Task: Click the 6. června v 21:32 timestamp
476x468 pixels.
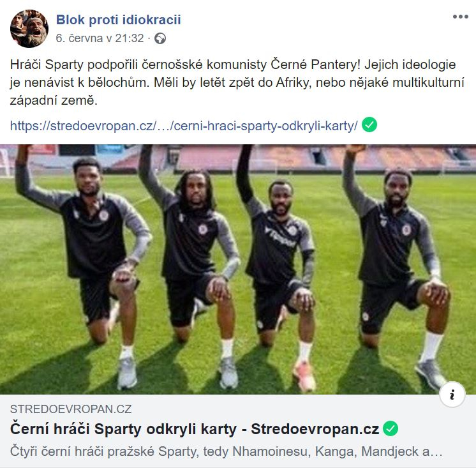Action: coord(100,38)
